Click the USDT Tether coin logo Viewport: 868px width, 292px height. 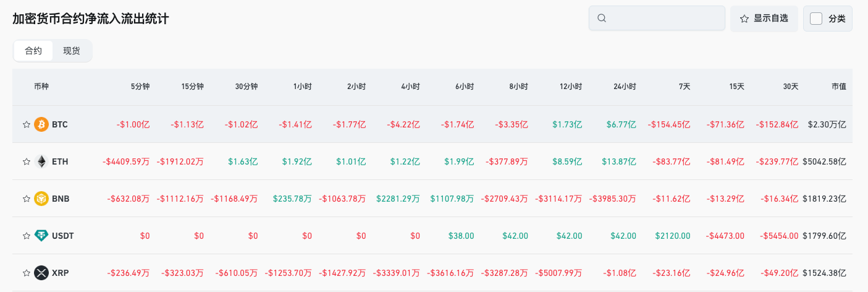click(41, 236)
